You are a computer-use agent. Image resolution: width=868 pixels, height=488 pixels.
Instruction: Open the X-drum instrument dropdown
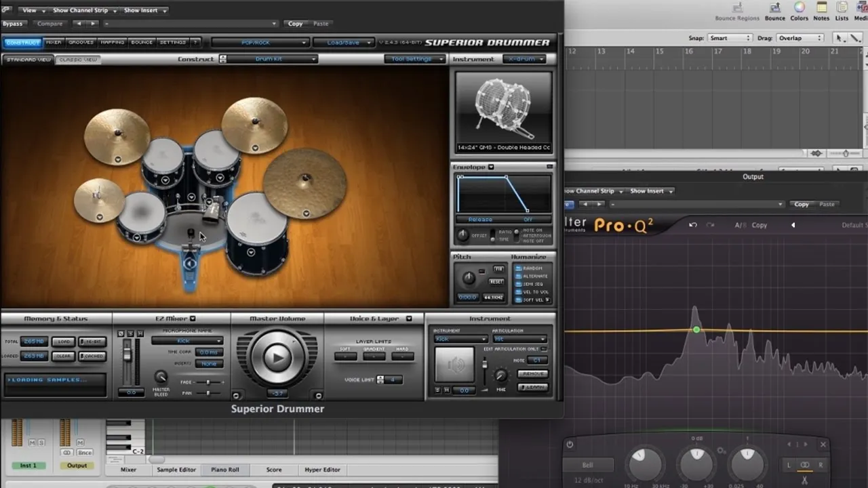524,59
